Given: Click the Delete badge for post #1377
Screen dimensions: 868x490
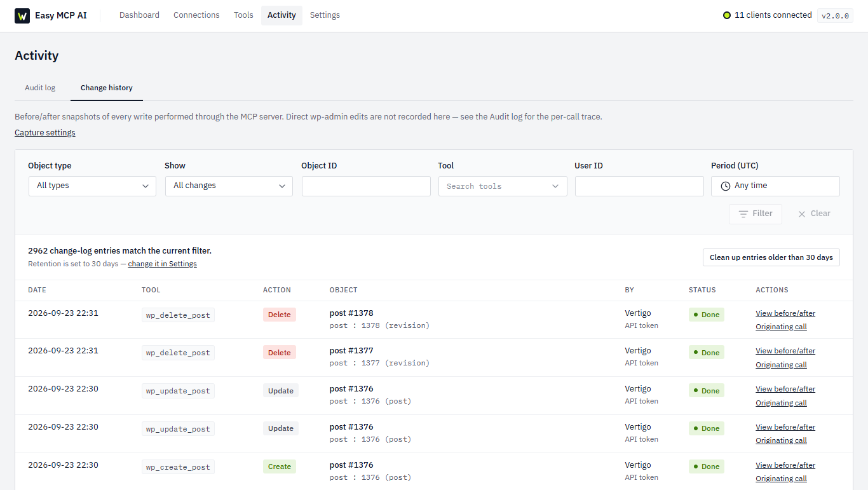Looking at the screenshot, I should pos(280,353).
